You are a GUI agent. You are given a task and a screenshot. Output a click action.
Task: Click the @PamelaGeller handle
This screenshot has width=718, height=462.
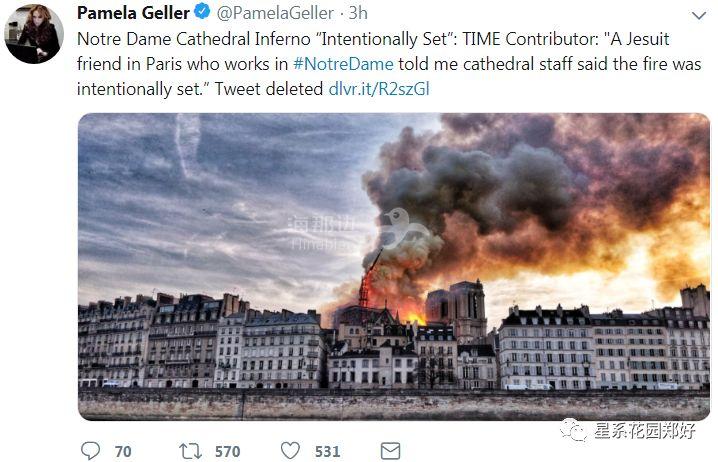275,14
